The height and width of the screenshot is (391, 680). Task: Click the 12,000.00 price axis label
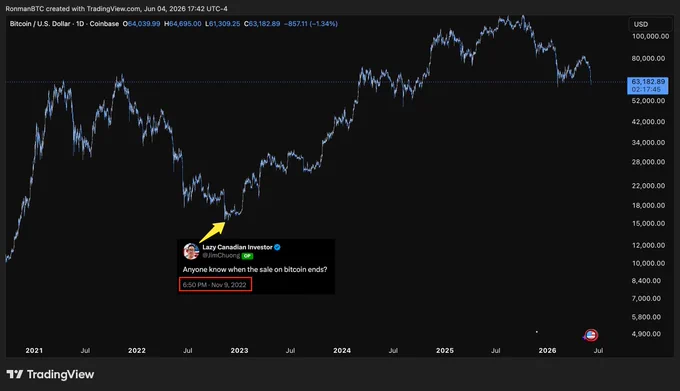point(648,245)
